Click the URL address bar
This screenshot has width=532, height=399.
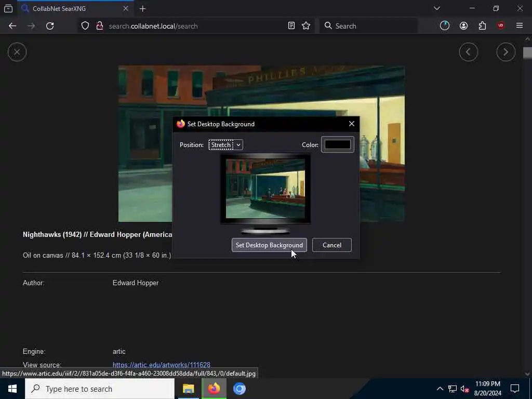196,26
